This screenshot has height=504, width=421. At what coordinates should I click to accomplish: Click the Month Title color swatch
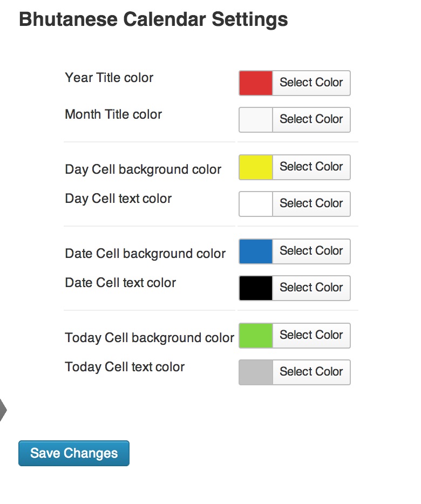click(x=256, y=120)
